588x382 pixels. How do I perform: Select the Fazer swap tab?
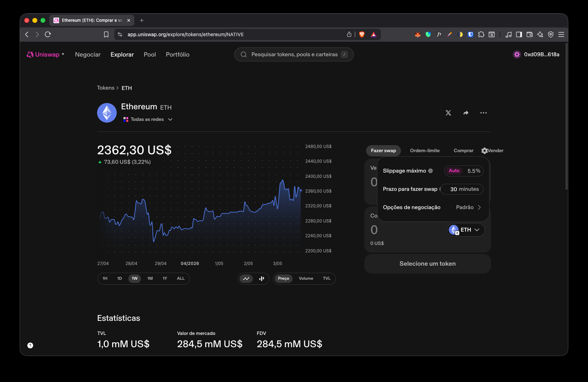coord(383,151)
